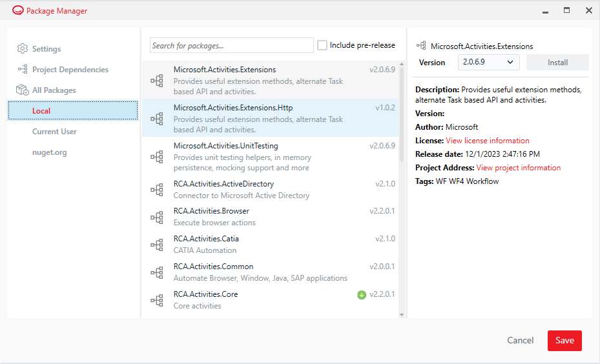Click the scrollbar up arrow in package list

coord(402,64)
